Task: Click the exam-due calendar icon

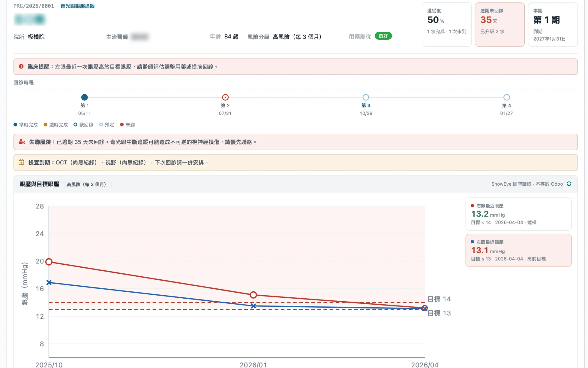Action: point(21,162)
